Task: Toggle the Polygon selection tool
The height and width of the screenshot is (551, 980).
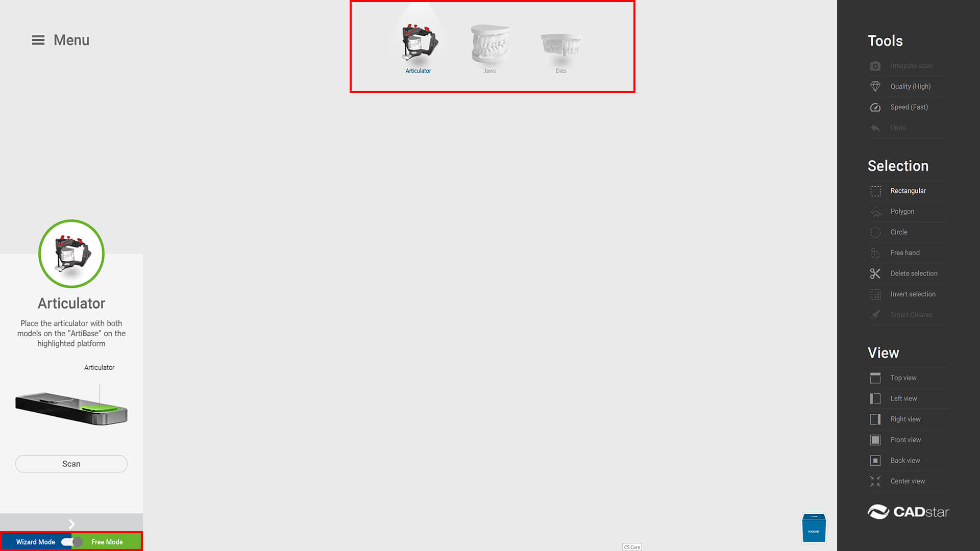Action: pos(902,211)
